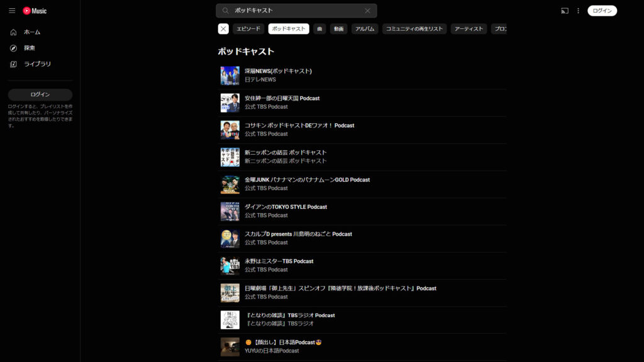The width and height of the screenshot is (644, 362).
Task: Open thumbnail of コサキン podcast
Action: [230, 129]
